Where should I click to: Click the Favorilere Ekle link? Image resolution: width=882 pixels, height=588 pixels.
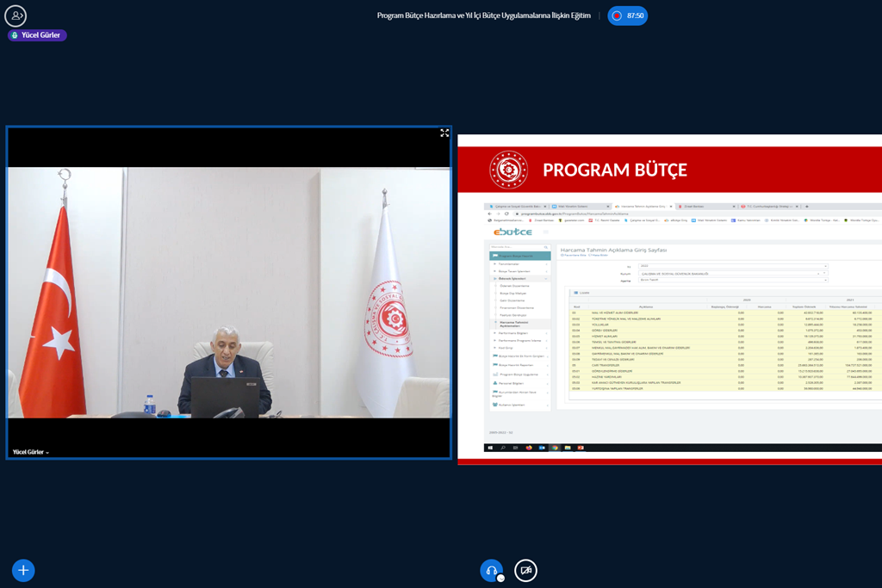click(x=572, y=256)
